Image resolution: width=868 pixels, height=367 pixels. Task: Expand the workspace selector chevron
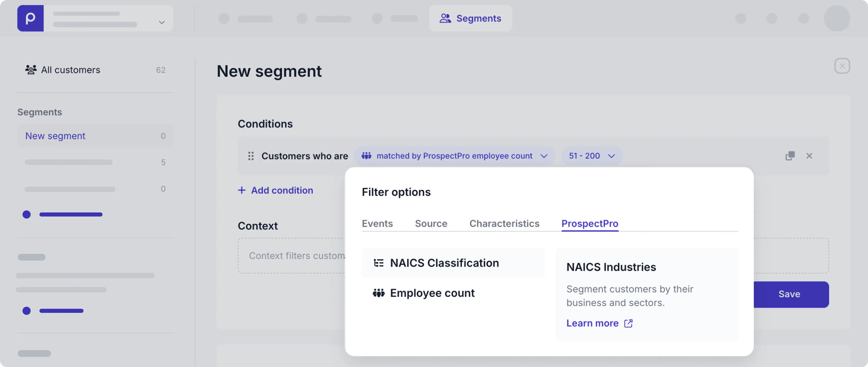[x=161, y=22]
